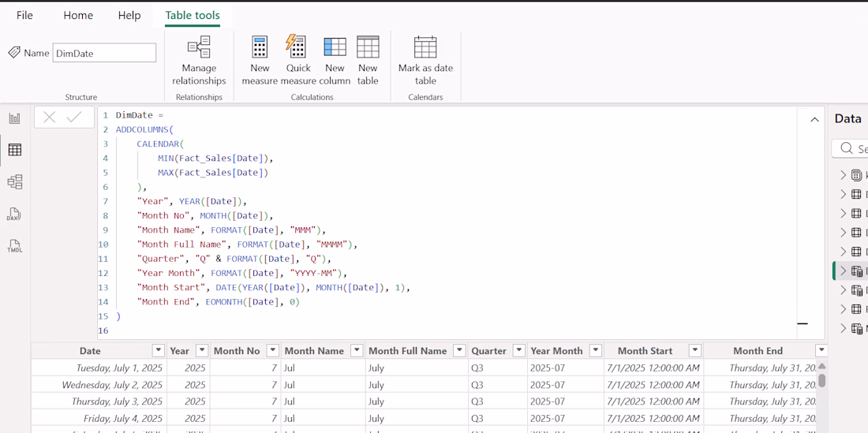Click formula line MIN(Fact_Sales[Date])
This screenshot has height=433, width=868.
coord(216,159)
